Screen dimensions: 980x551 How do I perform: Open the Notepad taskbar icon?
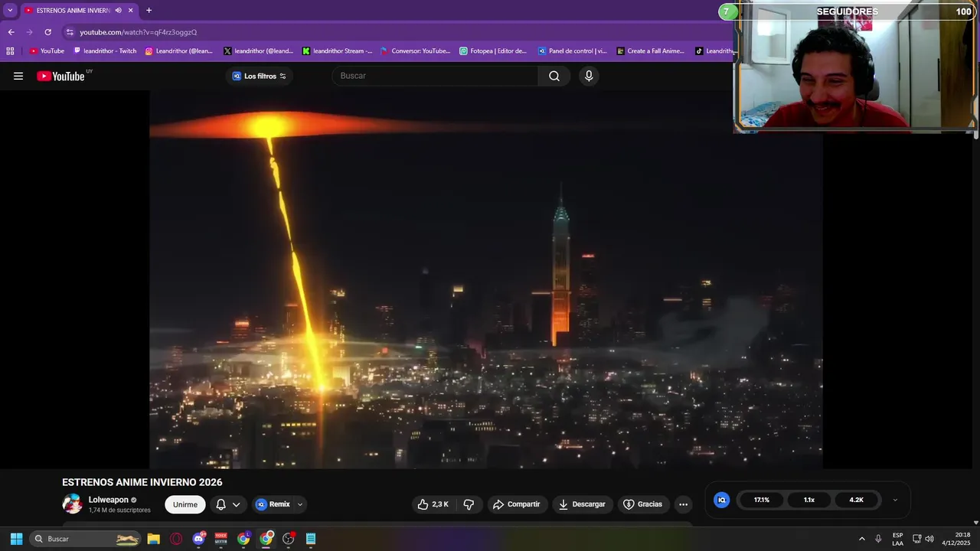(x=311, y=539)
